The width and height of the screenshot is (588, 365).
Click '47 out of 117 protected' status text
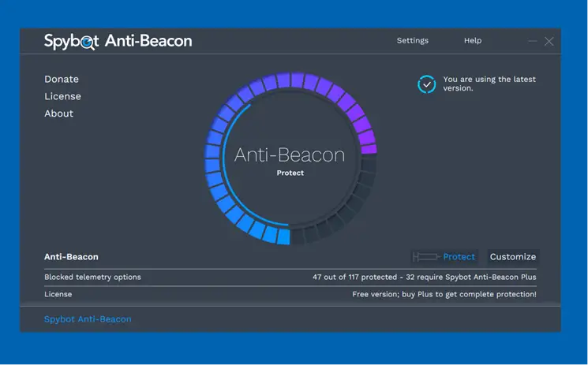click(x=354, y=277)
